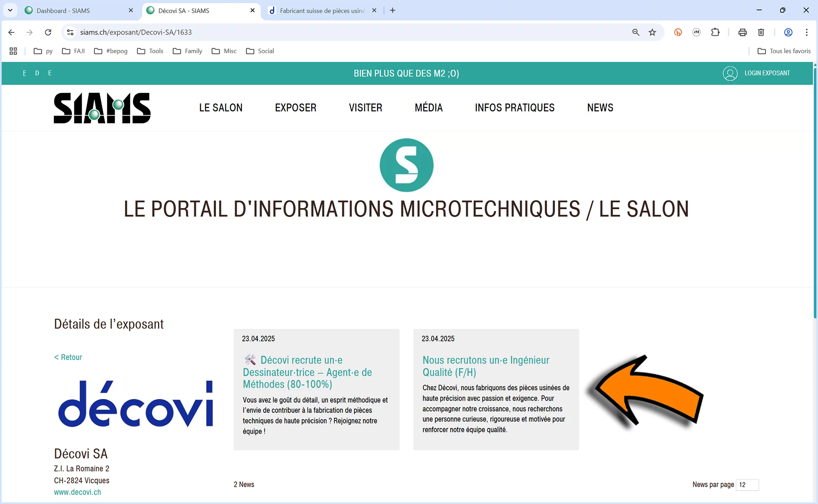
Task: Bookmark this page with the star
Action: (652, 32)
